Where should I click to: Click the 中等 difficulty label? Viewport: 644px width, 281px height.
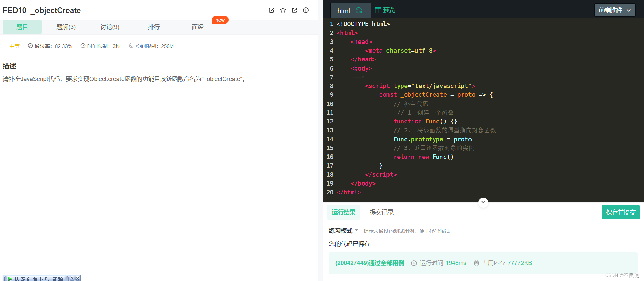[15, 46]
